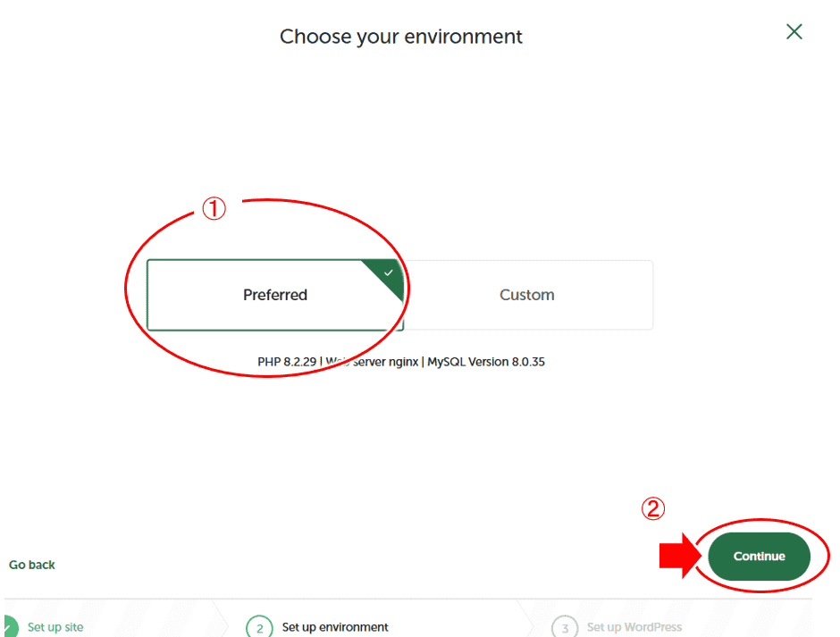This screenshot has width=840, height=637.
Task: Close the environment setup dialog
Action: pyautogui.click(x=794, y=32)
